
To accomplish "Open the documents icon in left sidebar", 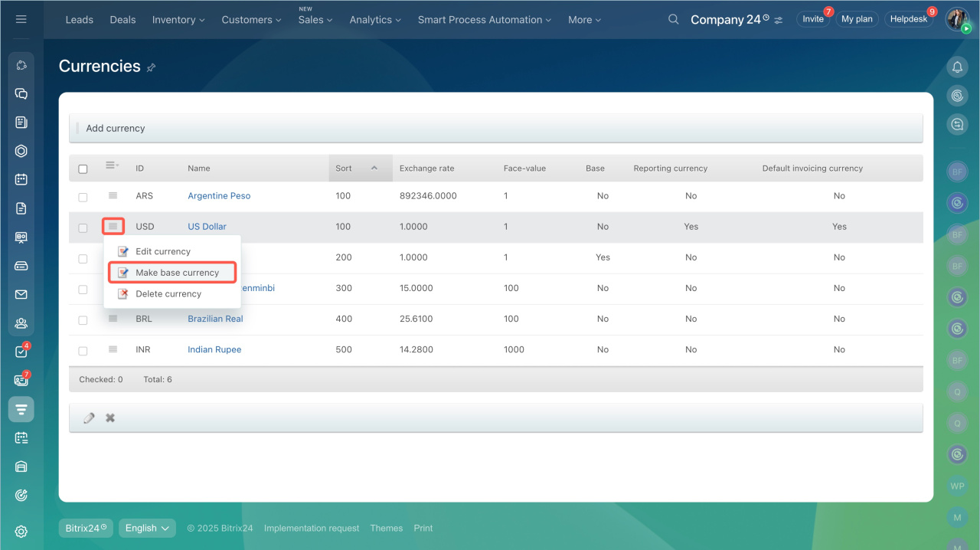I will (21, 208).
